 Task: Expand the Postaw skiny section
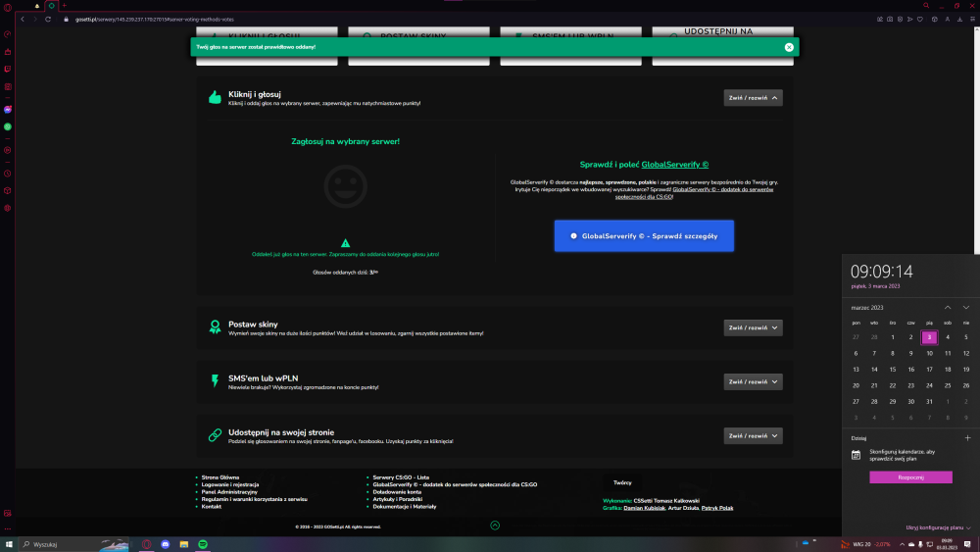tap(753, 327)
